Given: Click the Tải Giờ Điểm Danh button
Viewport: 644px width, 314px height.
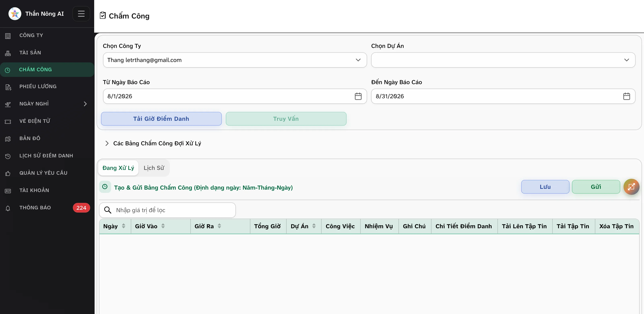Looking at the screenshot, I should click(161, 119).
